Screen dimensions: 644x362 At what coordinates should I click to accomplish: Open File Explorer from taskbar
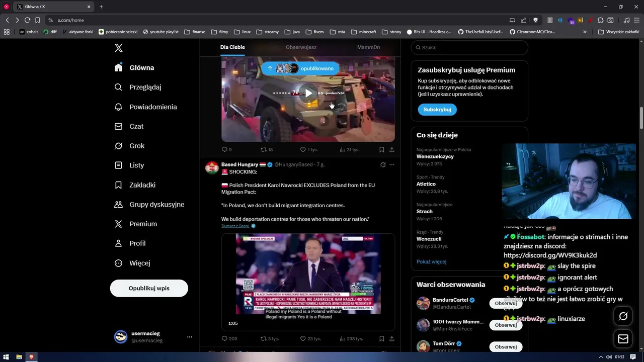pyautogui.click(x=19, y=357)
